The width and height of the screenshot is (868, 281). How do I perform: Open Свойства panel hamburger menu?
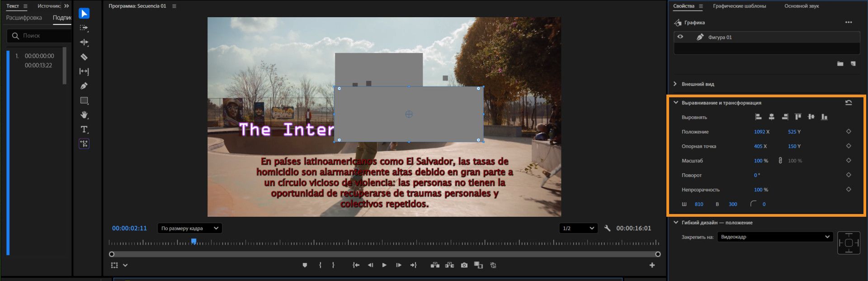701,6
